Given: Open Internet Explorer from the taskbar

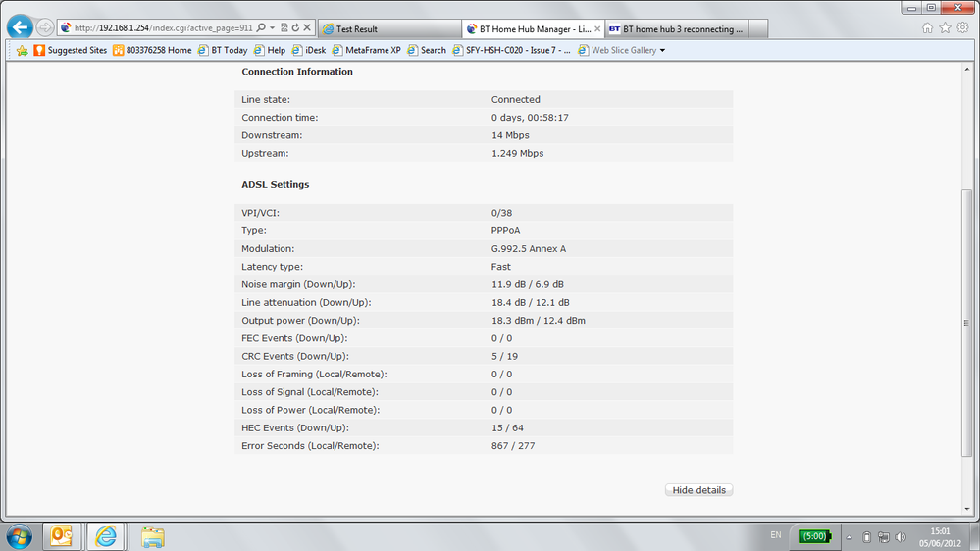Looking at the screenshot, I should pyautogui.click(x=106, y=536).
